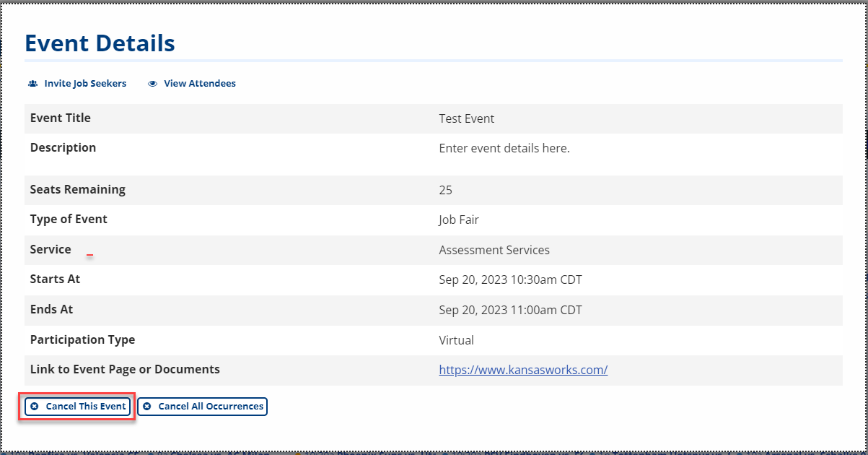This screenshot has width=868, height=455.
Task: Select the Event Title row label
Action: click(61, 118)
